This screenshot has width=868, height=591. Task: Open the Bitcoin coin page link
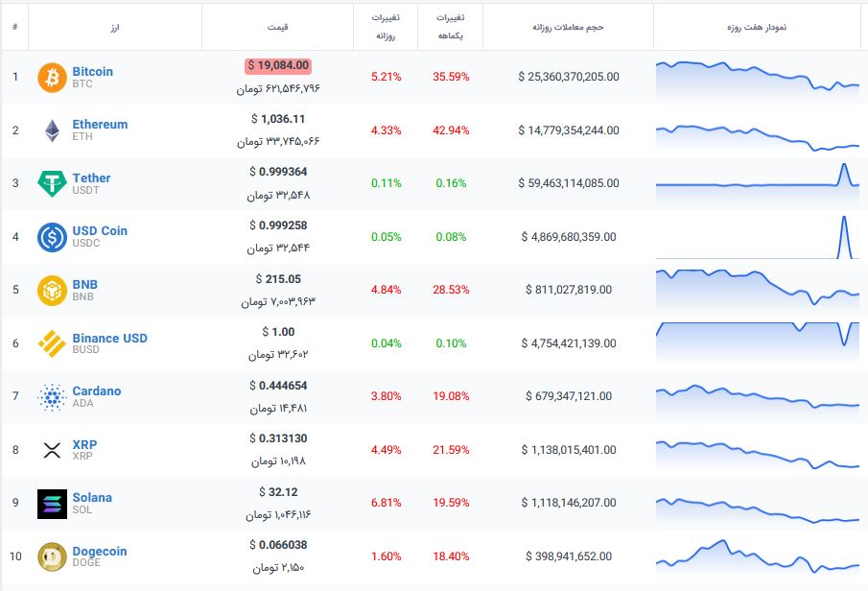click(92, 71)
